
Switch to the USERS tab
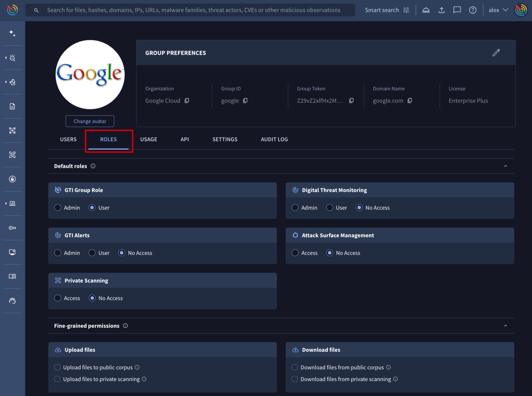[68, 139]
